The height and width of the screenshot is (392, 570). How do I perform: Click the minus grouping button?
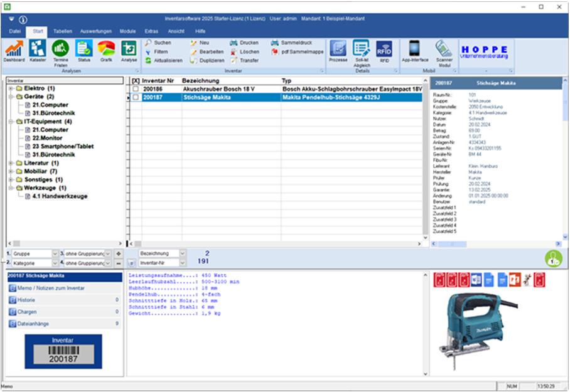(x=119, y=263)
